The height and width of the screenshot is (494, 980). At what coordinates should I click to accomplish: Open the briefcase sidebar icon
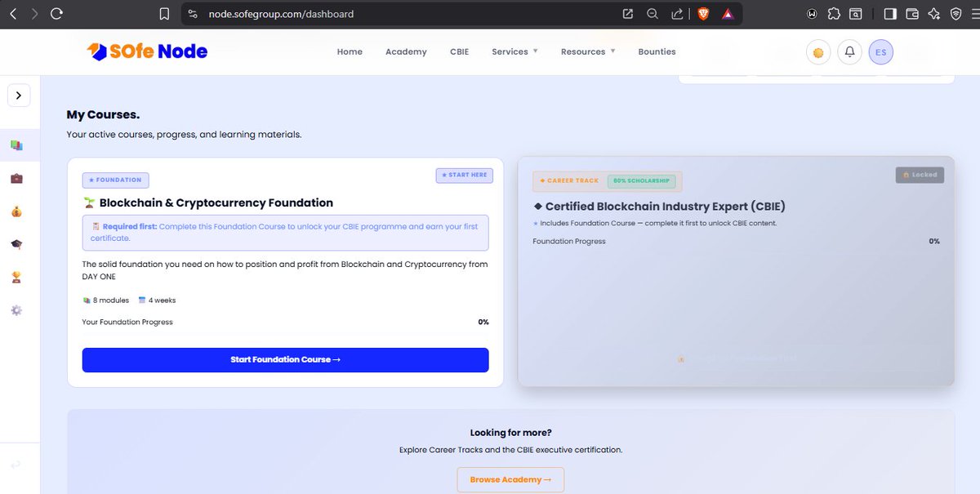(x=16, y=178)
